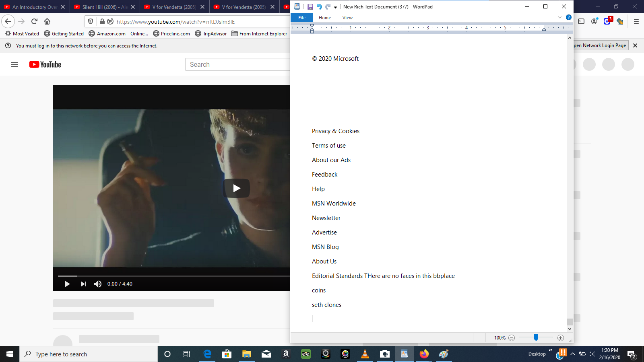
Task: Open the Windows Action Center notifications
Action: [632, 354]
